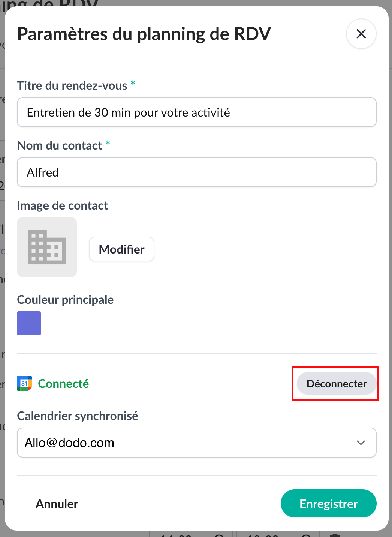Close the Paramètres du planning dialog
This screenshot has height=537, width=392.
point(361,34)
